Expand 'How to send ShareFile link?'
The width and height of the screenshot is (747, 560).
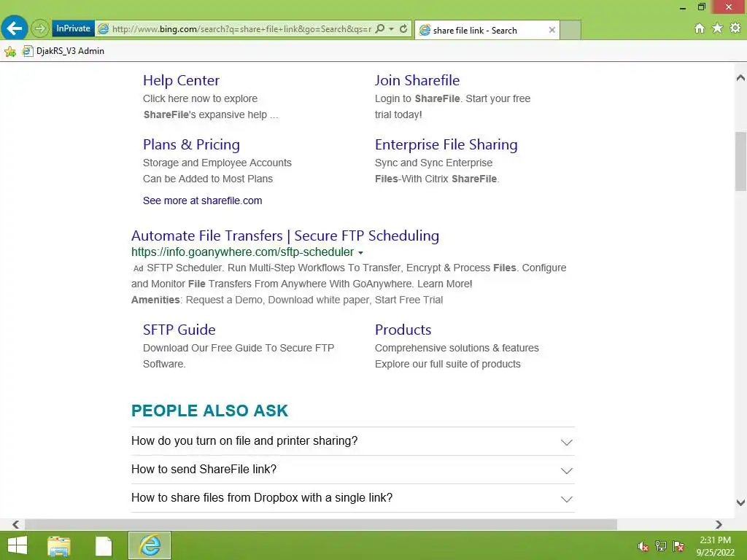coord(352,470)
